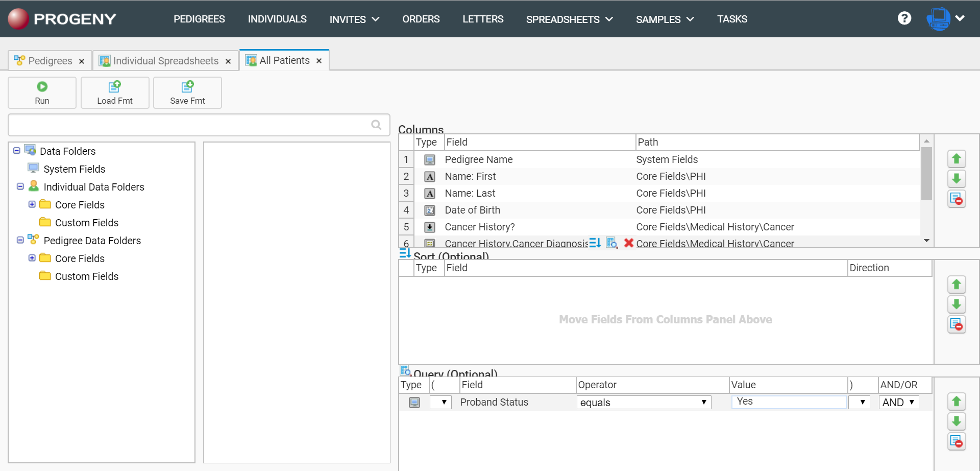Expand the Core Fields folder under Individual Data
Image resolution: width=980 pixels, height=471 pixels.
tap(32, 204)
